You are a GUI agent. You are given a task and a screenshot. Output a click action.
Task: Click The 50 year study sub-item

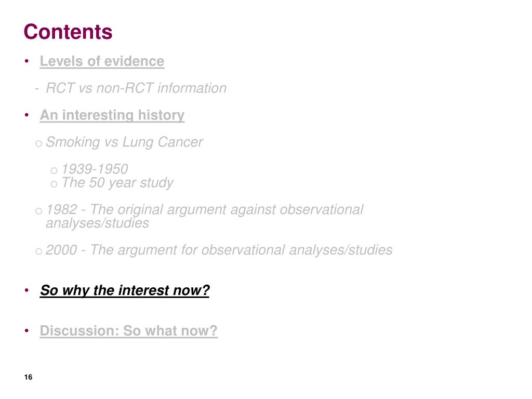[117, 183]
